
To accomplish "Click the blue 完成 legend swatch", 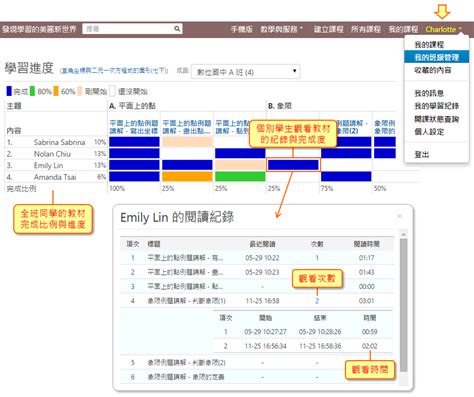I will 9,91.
